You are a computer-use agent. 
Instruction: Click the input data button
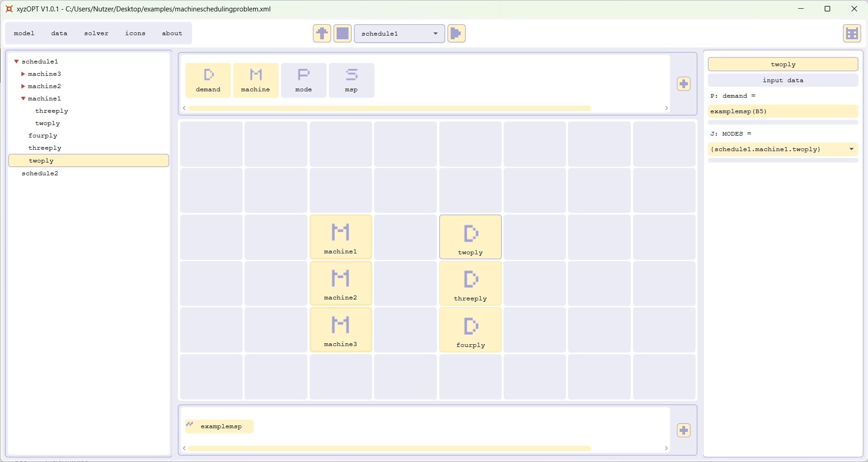[783, 80]
